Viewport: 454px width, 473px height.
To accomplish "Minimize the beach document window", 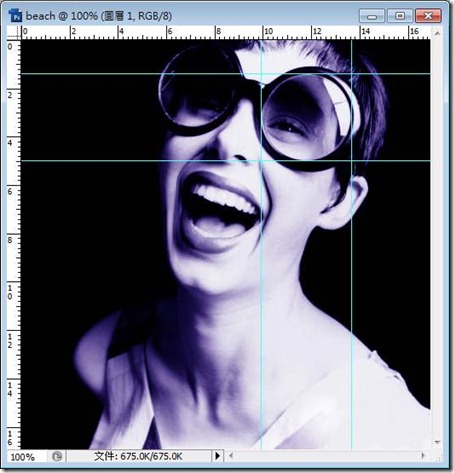I will pyautogui.click(x=372, y=16).
